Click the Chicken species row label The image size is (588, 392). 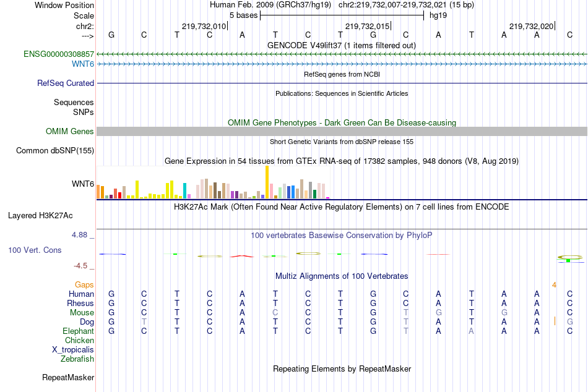(x=79, y=340)
